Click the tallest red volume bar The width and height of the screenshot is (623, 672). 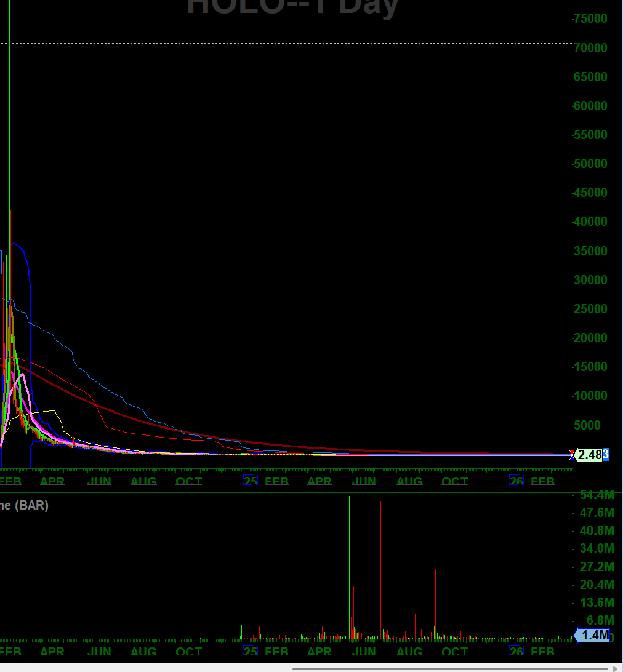click(x=380, y=570)
